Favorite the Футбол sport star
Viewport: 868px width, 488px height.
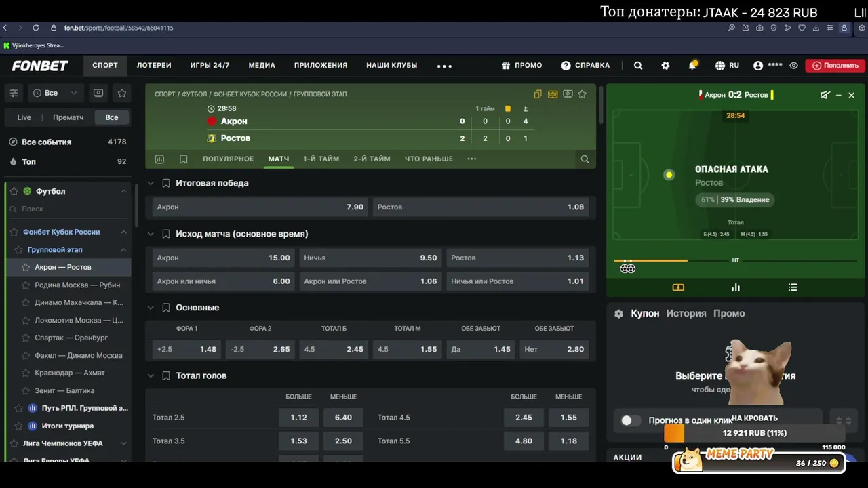click(14, 192)
